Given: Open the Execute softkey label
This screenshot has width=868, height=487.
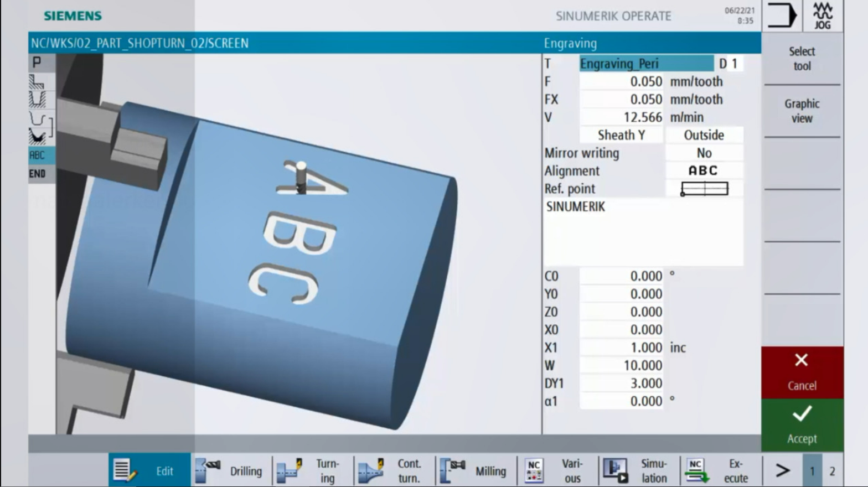Looking at the screenshot, I should click(x=736, y=471).
